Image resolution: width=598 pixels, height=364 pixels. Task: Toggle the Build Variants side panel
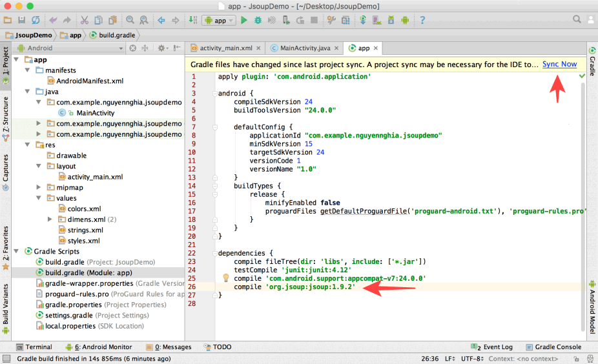point(5,308)
